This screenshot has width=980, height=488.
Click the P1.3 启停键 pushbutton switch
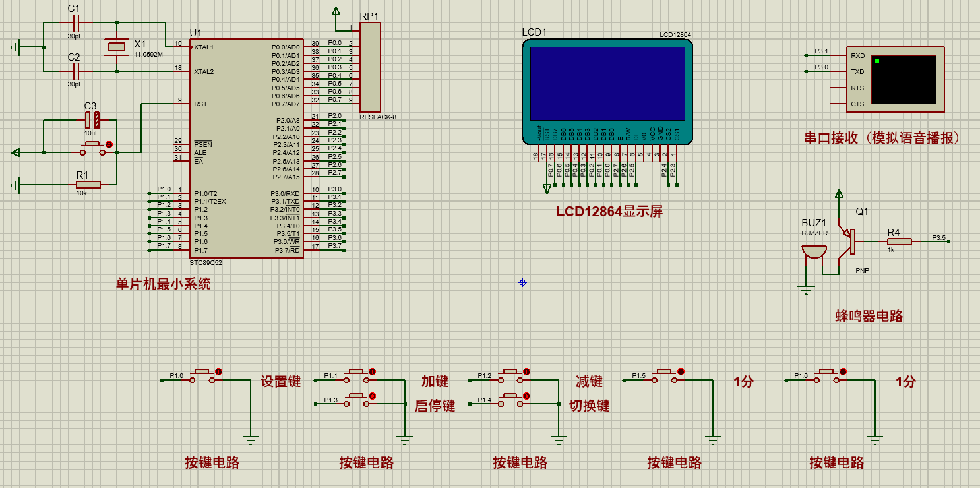[x=357, y=400]
